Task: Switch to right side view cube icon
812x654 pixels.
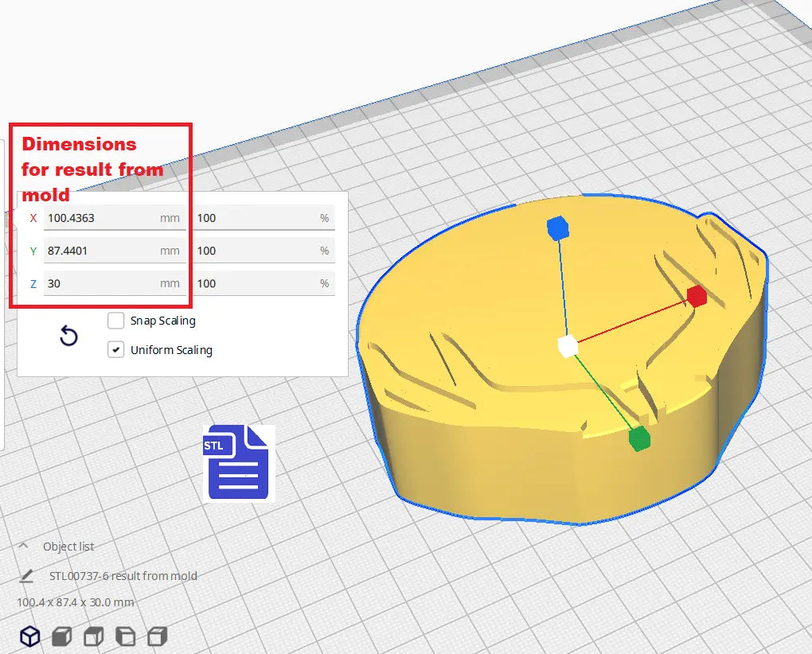Action: [158, 636]
